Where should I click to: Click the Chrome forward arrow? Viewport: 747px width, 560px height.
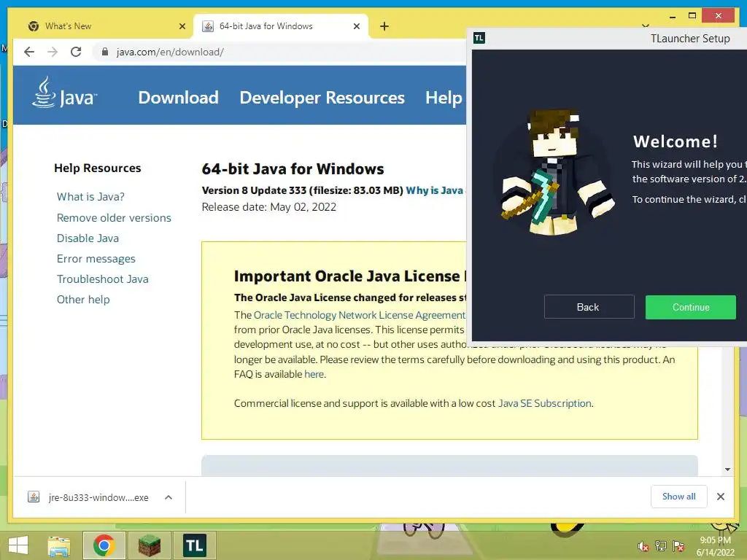53,52
